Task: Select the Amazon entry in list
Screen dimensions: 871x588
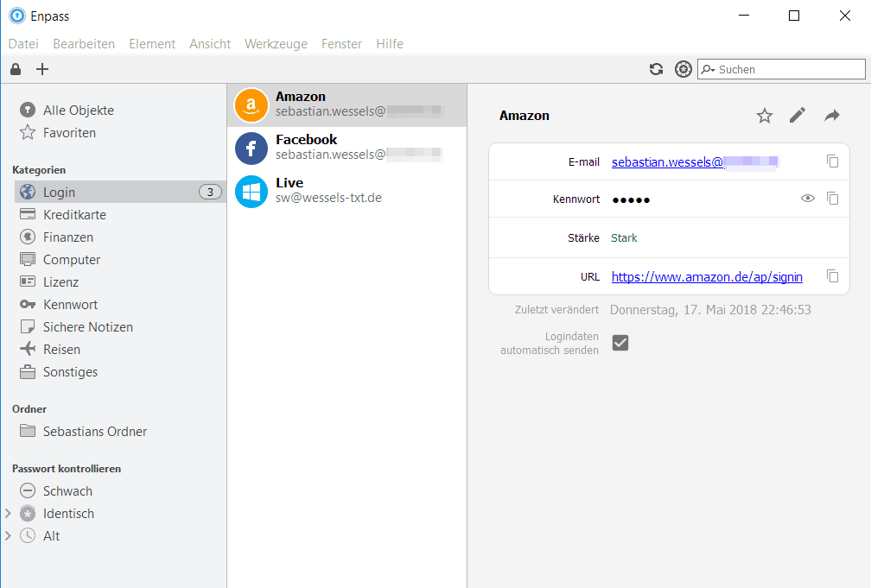Action: click(347, 105)
